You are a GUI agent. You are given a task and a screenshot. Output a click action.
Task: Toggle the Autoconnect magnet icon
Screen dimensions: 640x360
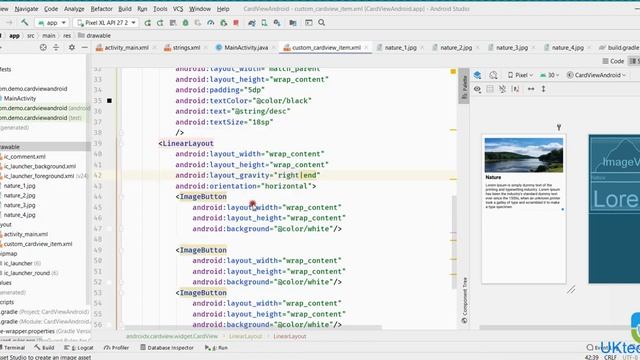coord(502,89)
